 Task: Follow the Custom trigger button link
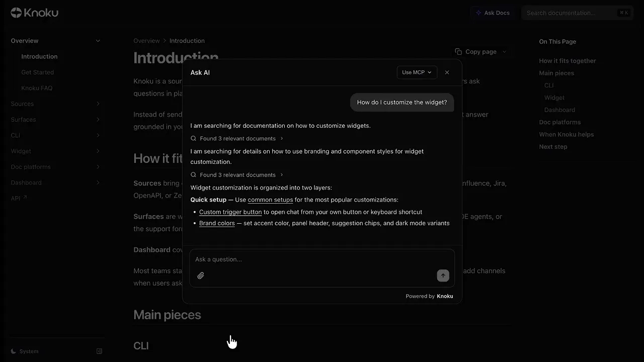pyautogui.click(x=230, y=212)
